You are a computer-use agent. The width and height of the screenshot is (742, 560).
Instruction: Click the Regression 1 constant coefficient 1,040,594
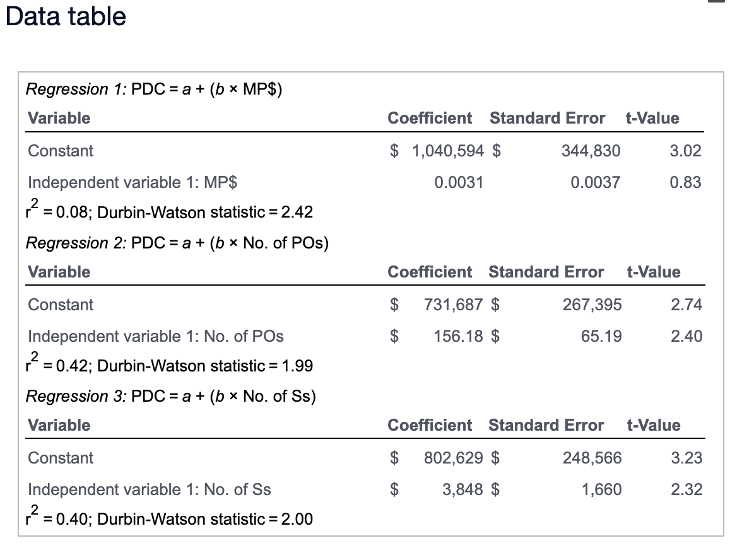[x=448, y=151]
